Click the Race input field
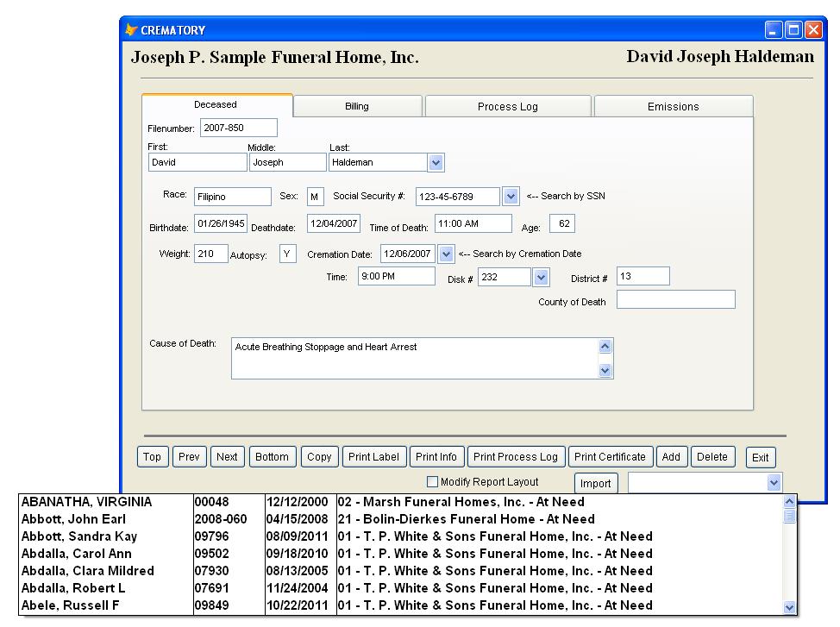The image size is (840, 627). (233, 197)
